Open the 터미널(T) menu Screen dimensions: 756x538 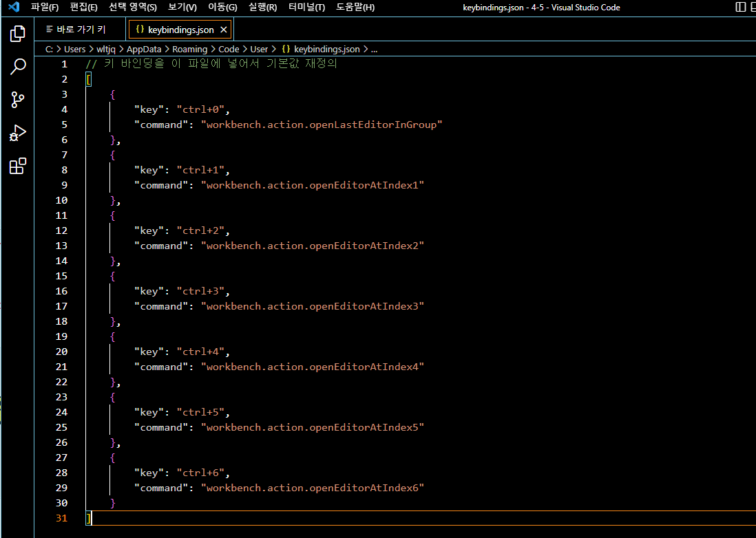click(x=306, y=8)
